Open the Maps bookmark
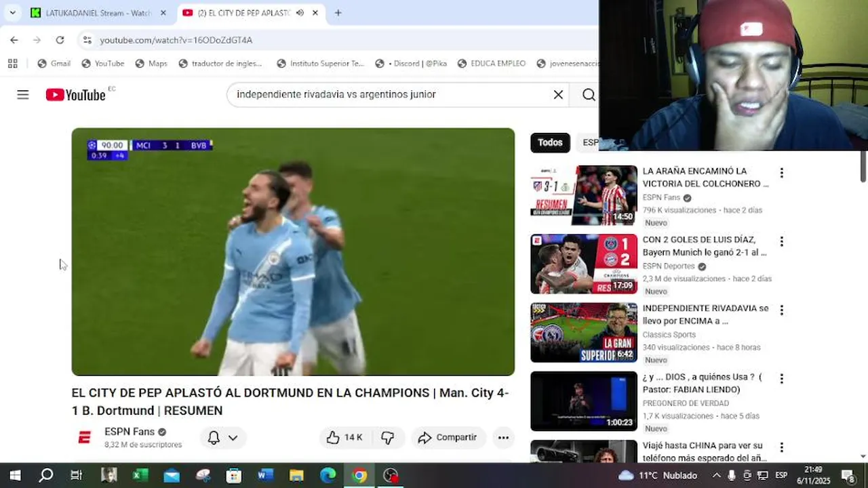Viewport: 868px width, 488px height. [x=151, y=63]
